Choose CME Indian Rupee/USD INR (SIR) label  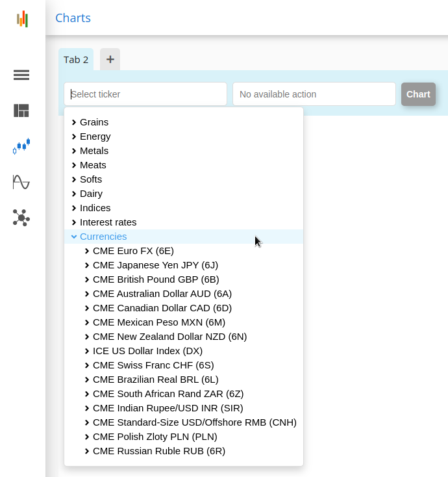tap(168, 408)
